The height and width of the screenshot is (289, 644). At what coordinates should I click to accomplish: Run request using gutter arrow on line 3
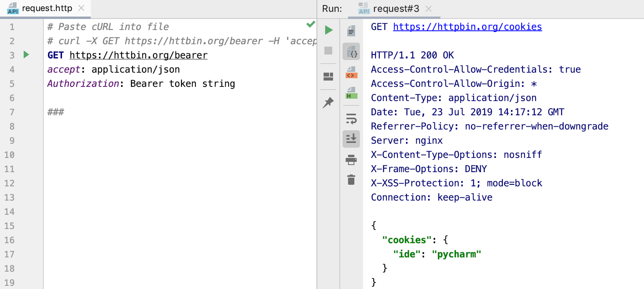(x=26, y=54)
